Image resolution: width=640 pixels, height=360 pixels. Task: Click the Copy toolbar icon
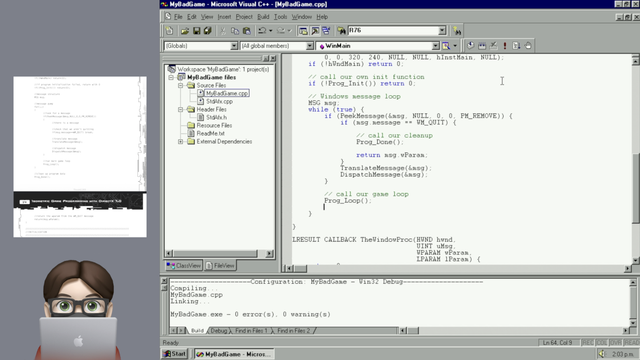pyautogui.click(x=235, y=31)
